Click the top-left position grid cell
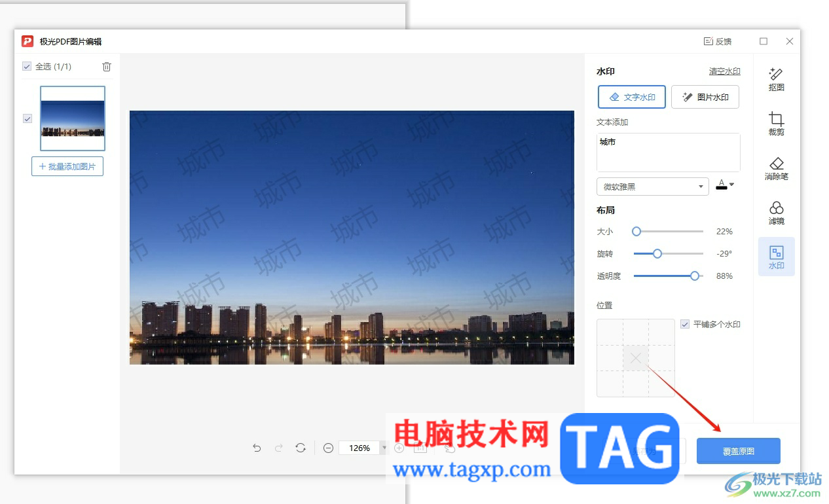 (610, 333)
